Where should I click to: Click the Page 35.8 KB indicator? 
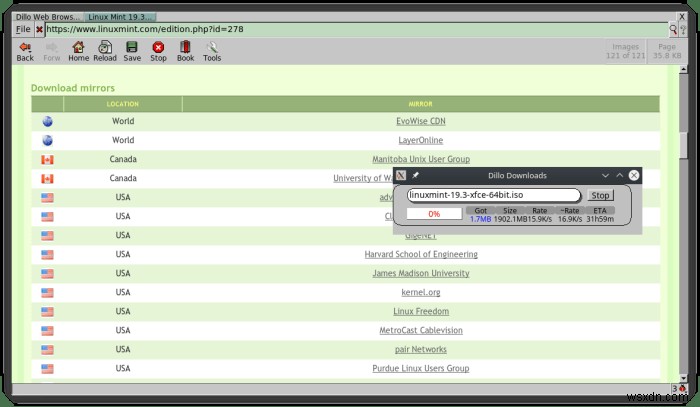(x=667, y=51)
